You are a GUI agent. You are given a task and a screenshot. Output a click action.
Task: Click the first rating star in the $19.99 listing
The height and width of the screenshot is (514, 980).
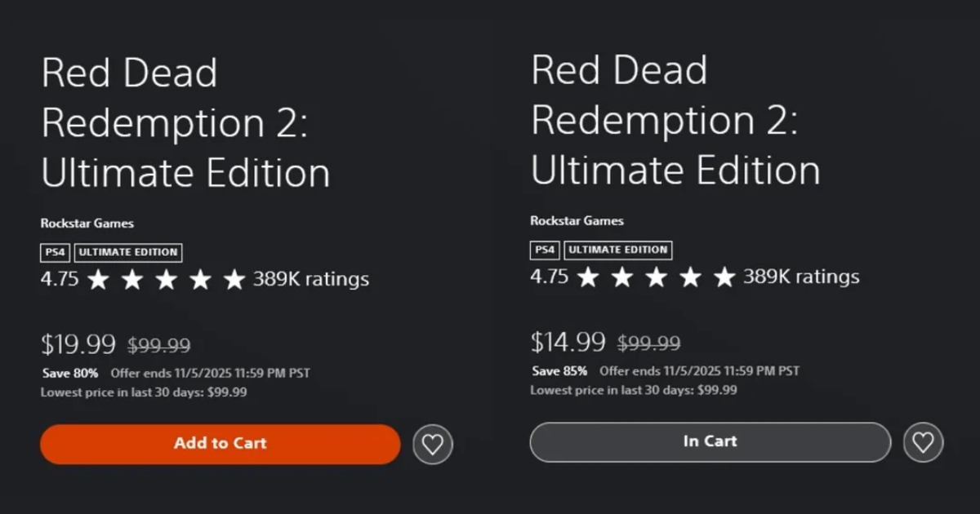pos(98,281)
